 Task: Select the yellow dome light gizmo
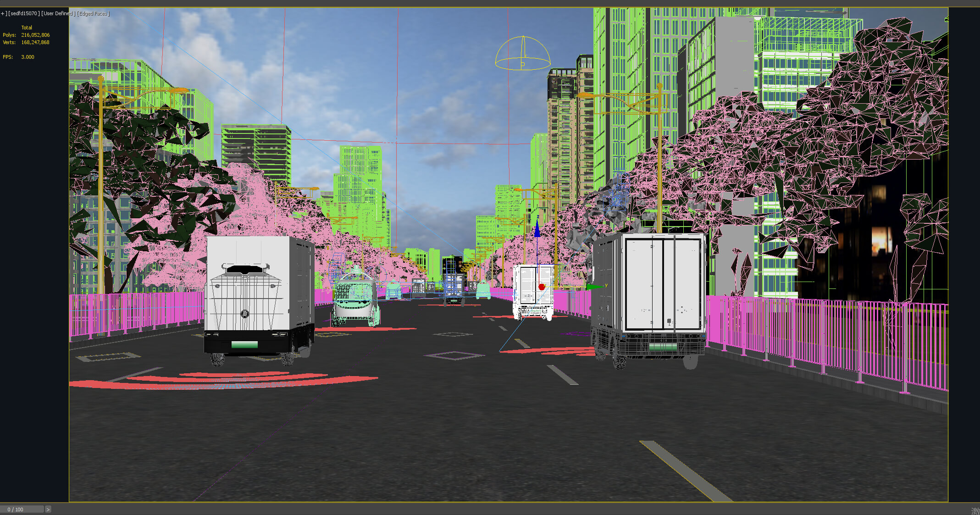coord(523,53)
